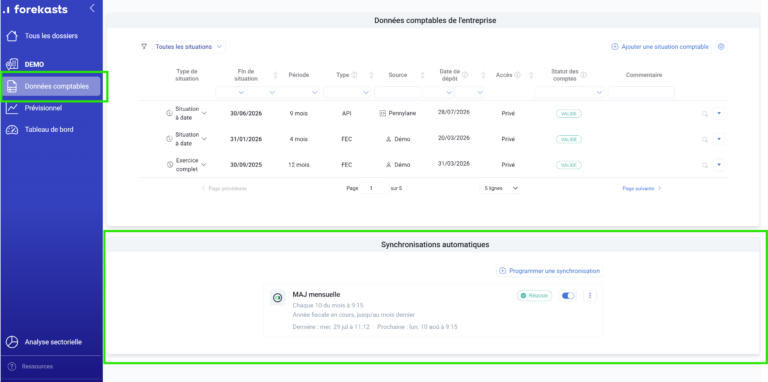Image resolution: width=768 pixels, height=382 pixels.
Task: Click the clock icon of Exercice complet row
Action: click(x=169, y=165)
